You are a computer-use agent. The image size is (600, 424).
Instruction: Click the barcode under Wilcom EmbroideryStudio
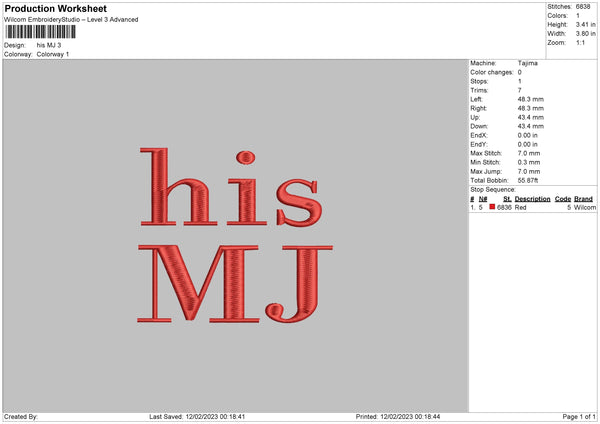point(41,32)
